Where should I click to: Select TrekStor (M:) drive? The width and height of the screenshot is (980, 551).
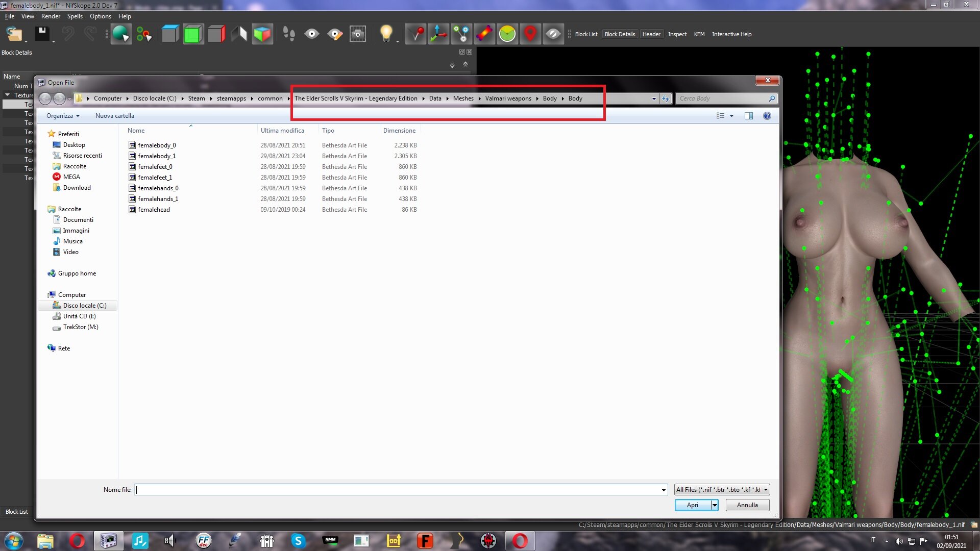[80, 327]
